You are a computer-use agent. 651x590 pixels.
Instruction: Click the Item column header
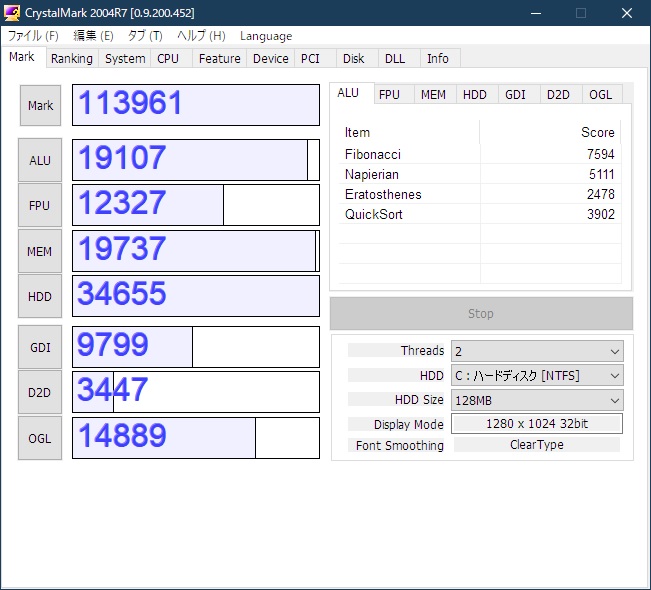pyautogui.click(x=409, y=132)
